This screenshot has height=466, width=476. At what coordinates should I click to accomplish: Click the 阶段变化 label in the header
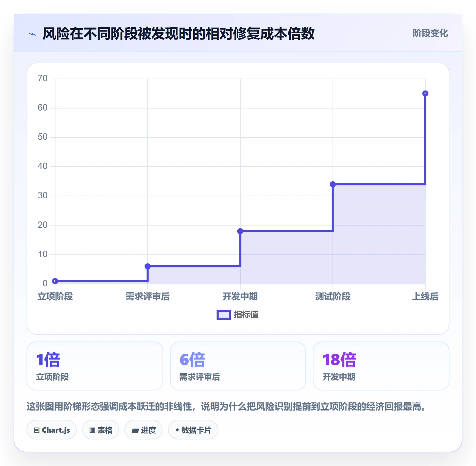click(430, 33)
